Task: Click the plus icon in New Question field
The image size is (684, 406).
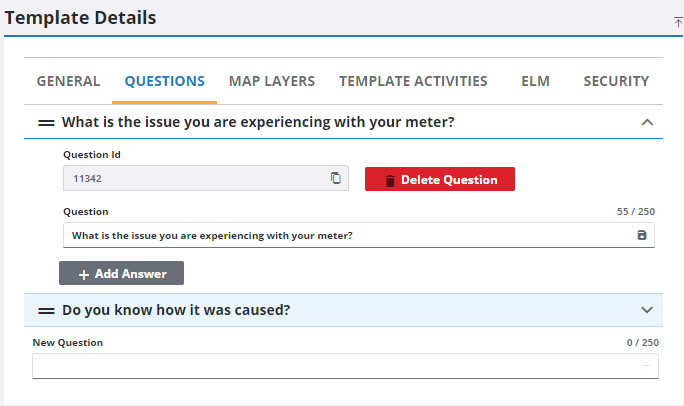Action: coord(645,367)
